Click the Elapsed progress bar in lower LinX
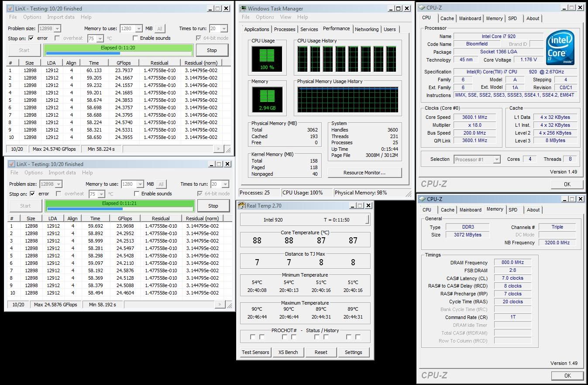588x385 pixels. (120, 205)
